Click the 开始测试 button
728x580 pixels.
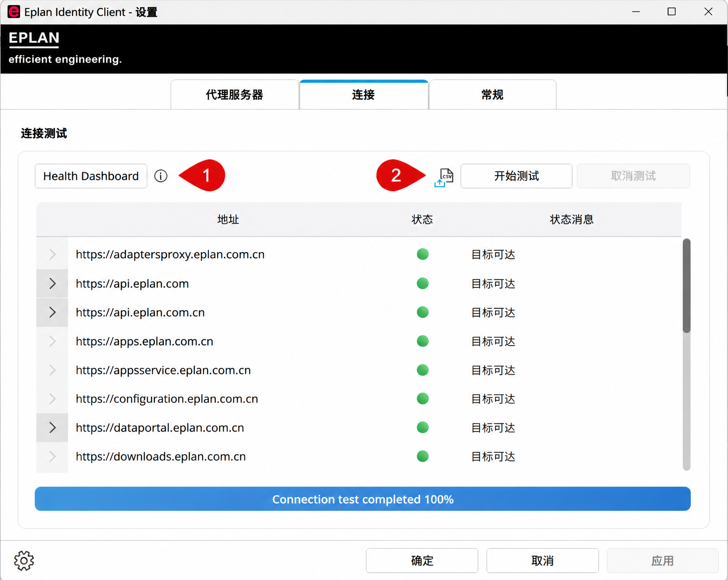(516, 176)
